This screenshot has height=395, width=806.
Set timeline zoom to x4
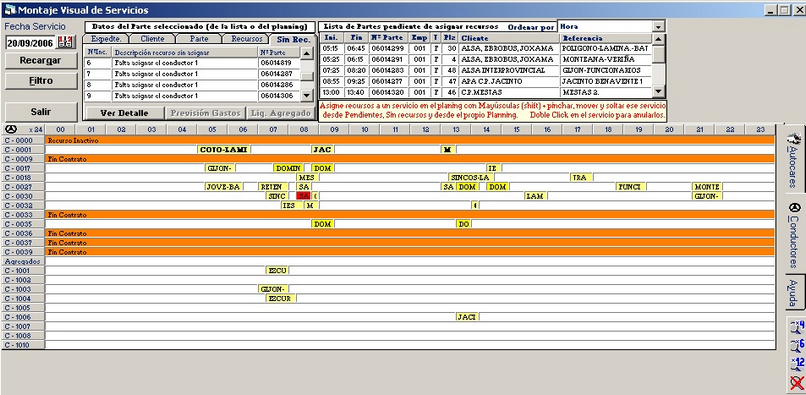tap(797, 327)
